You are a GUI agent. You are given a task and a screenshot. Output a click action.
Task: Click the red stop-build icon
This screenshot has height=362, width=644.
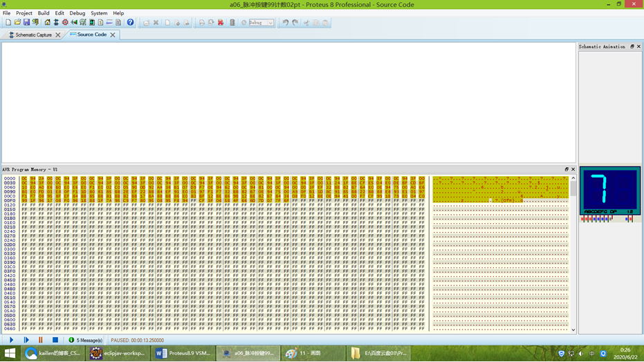click(221, 23)
